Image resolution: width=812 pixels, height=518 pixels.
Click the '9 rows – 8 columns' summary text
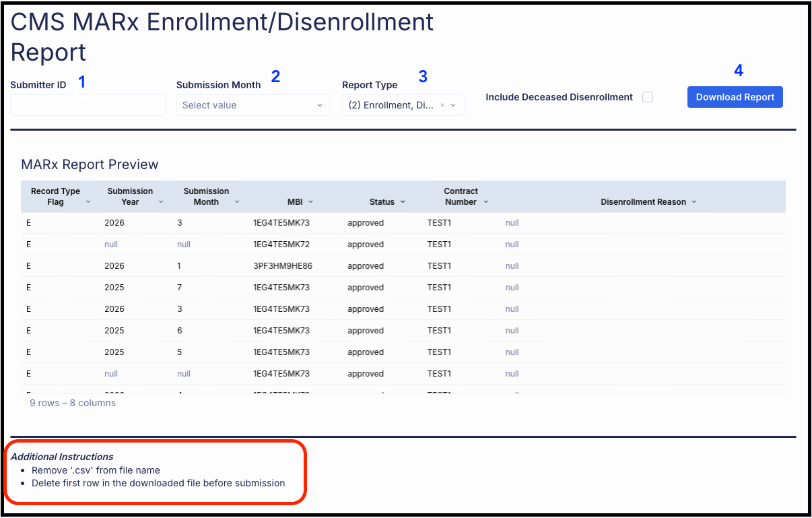click(x=73, y=403)
